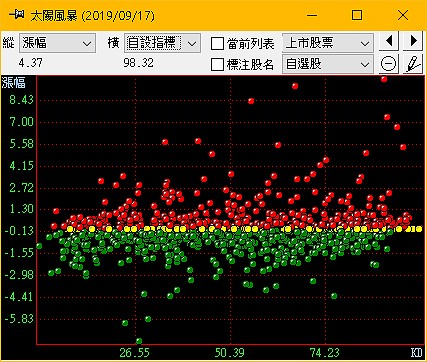Click the lowest green dot at chart bottom
The height and width of the screenshot is (362, 427).
tap(139, 341)
